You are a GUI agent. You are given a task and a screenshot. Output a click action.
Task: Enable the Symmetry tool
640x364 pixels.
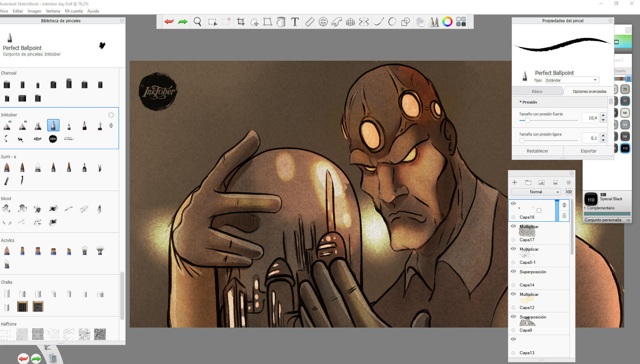pyautogui.click(x=364, y=22)
